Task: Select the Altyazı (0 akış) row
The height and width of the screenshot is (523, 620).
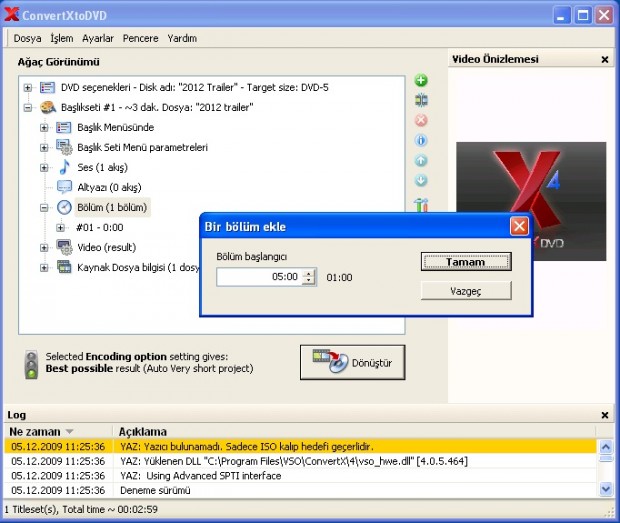Action: coord(110,187)
